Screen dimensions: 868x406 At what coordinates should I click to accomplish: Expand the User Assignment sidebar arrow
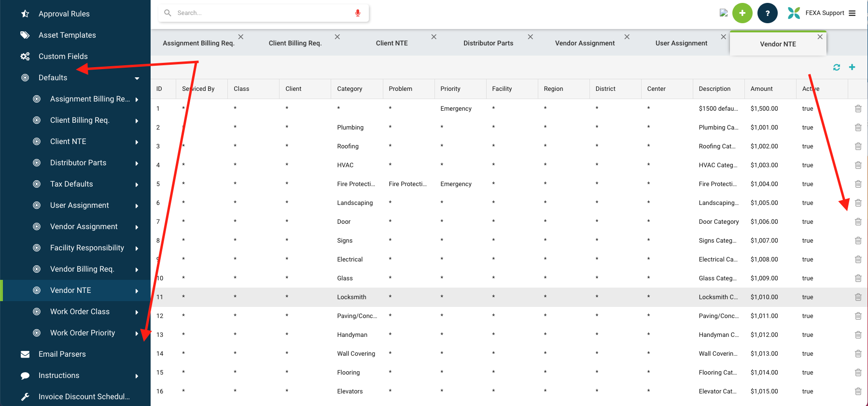pos(137,206)
